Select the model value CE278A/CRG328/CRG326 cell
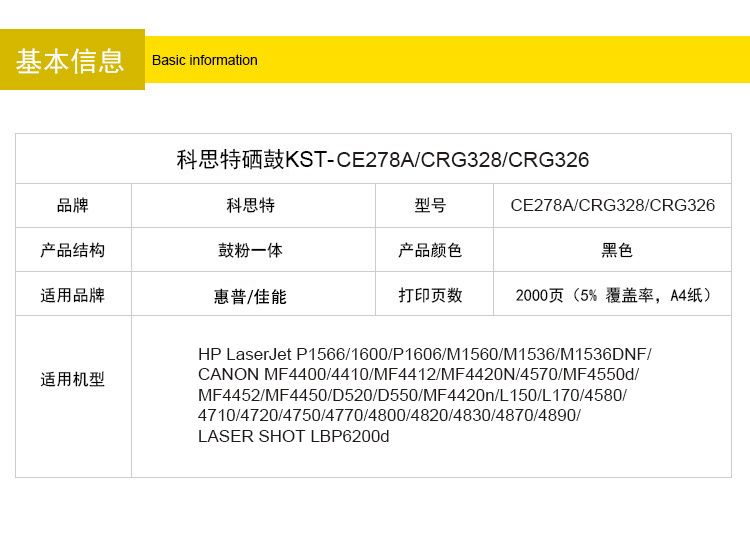This screenshot has height=533, width=750. point(612,205)
